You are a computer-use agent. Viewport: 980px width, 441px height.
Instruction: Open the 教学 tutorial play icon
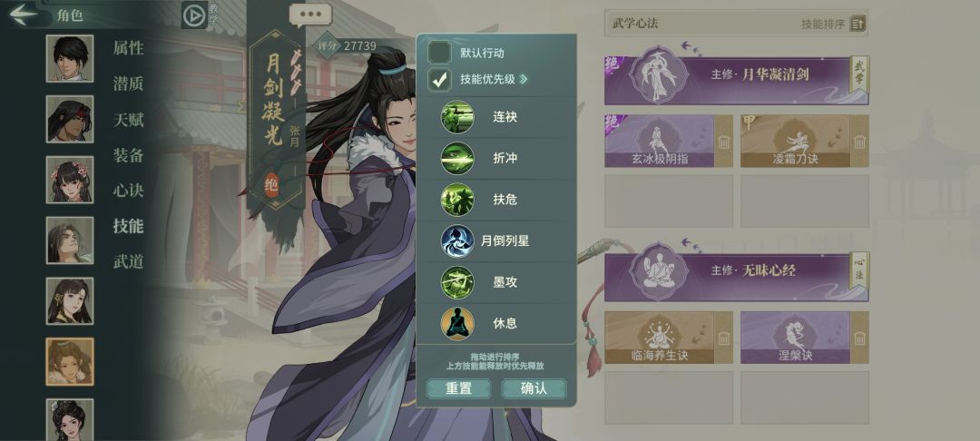pos(194,15)
